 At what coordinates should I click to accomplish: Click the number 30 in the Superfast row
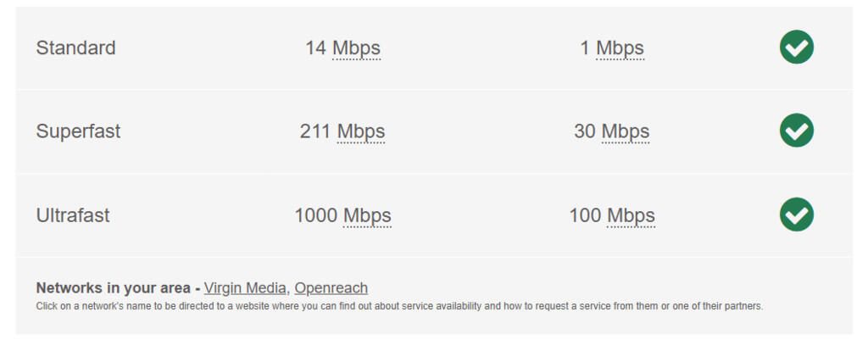click(584, 131)
